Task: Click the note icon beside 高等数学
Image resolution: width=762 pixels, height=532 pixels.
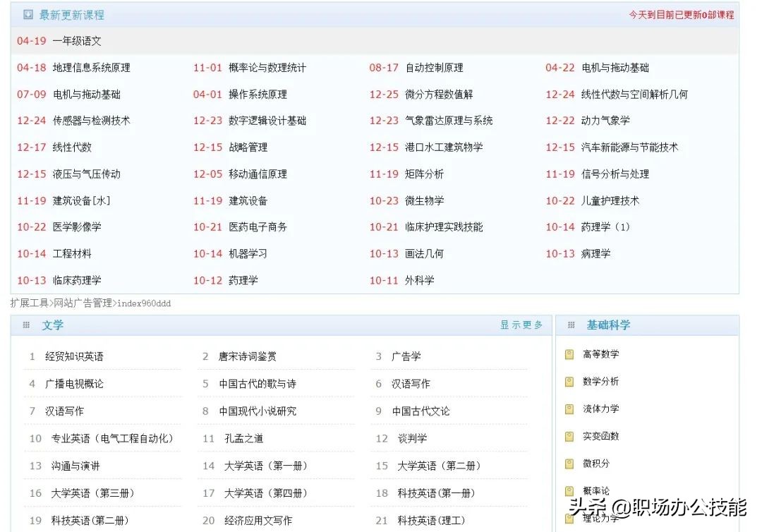Action: tap(569, 353)
